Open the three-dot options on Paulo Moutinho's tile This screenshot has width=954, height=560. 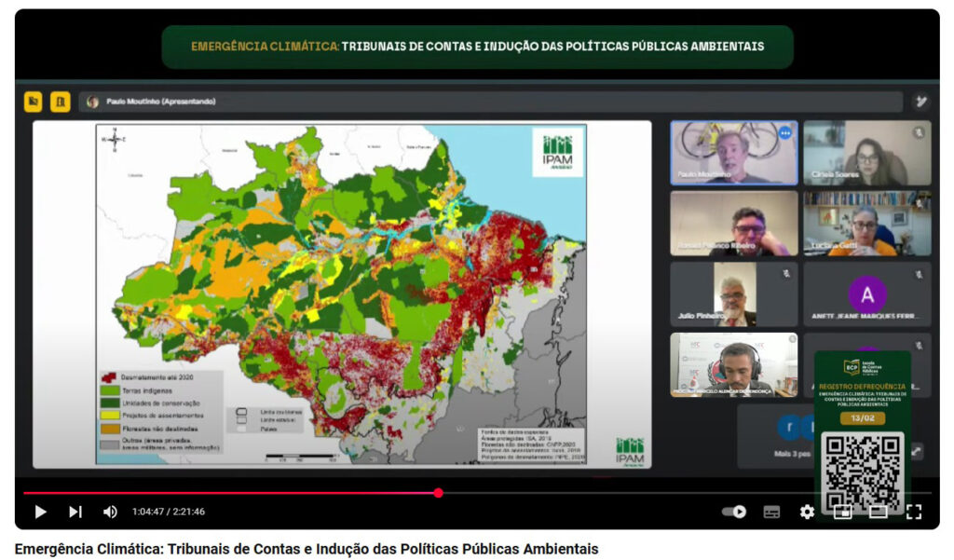coord(784,133)
